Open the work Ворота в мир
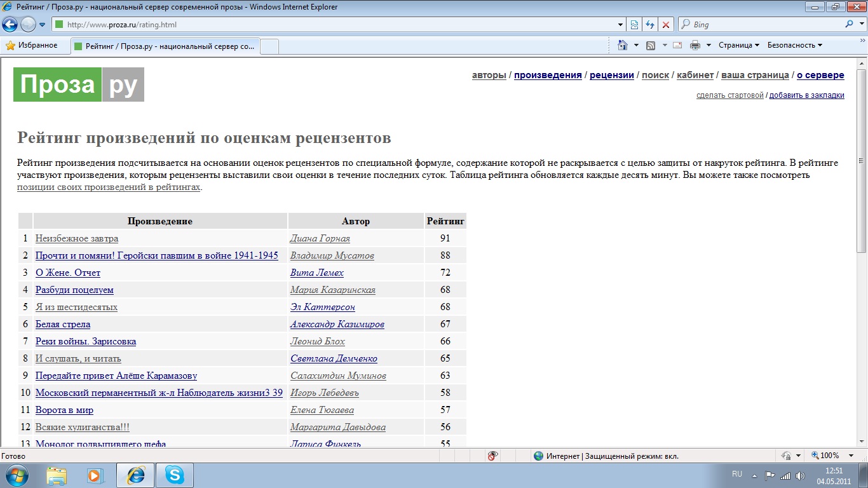This screenshot has height=488, width=868. coord(64,410)
